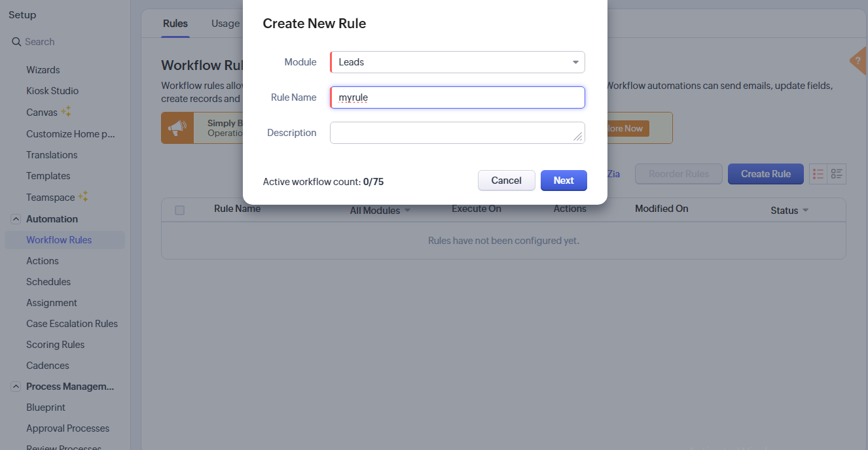
Task: Cancel the Create New Rule dialog
Action: click(506, 181)
